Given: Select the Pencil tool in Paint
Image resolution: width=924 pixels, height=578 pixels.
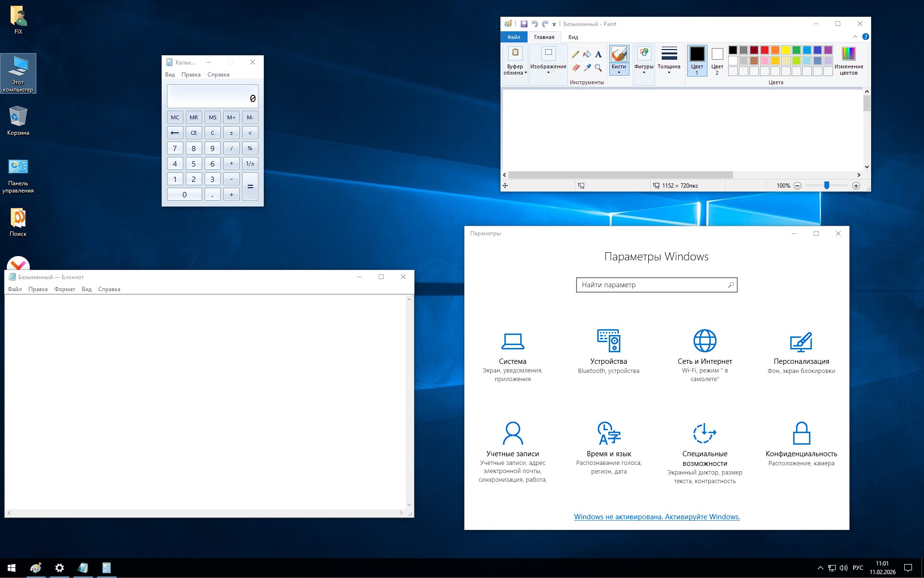Looking at the screenshot, I should point(576,54).
